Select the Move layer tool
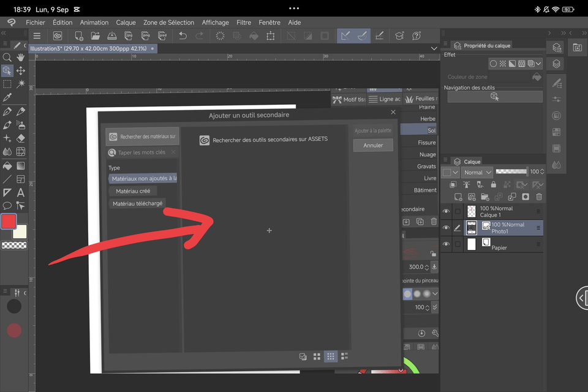This screenshot has width=588, height=392. (21, 71)
